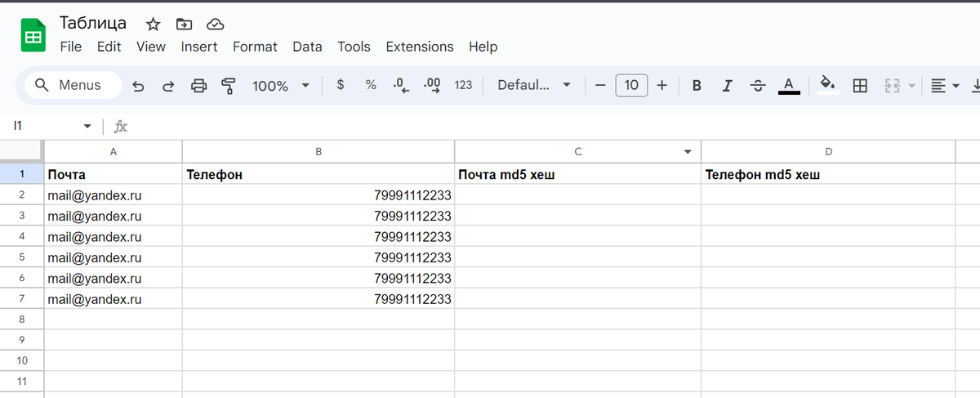Viewport: 980px width, 398px height.
Task: Select row 1 header
Action: pyautogui.click(x=22, y=174)
